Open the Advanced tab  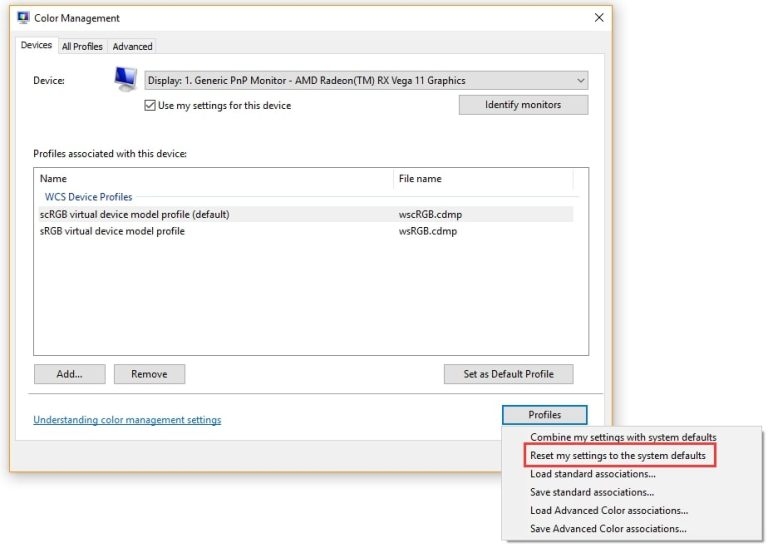pyautogui.click(x=132, y=47)
